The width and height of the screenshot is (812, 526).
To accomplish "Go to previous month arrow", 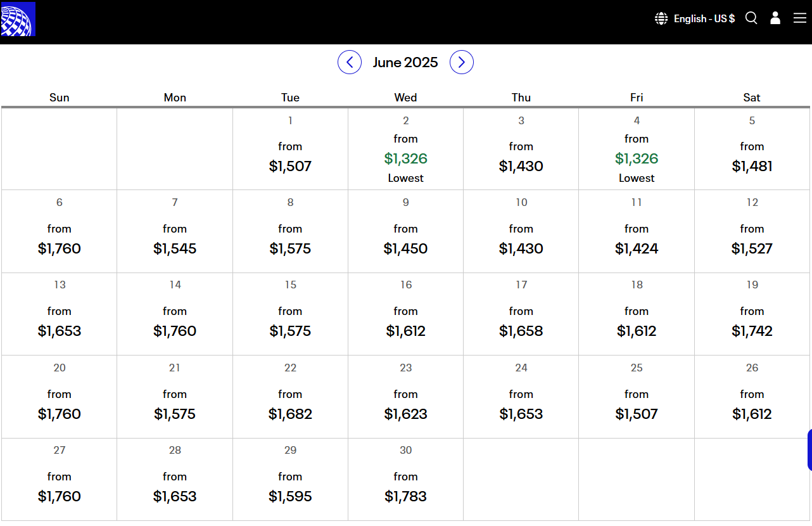I will tap(350, 62).
